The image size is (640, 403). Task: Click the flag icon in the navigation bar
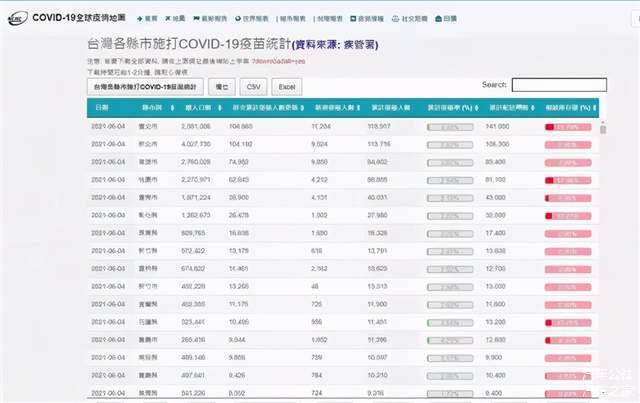[x=196, y=18]
